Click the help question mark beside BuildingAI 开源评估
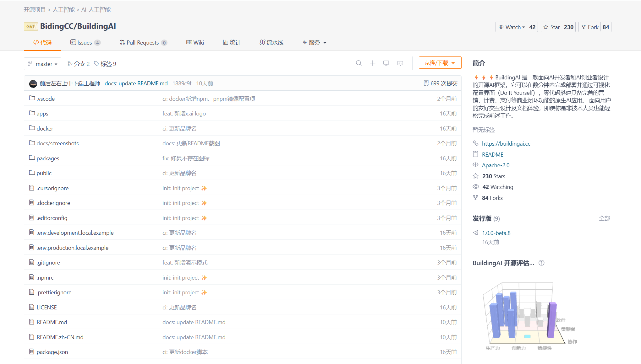The width and height of the screenshot is (641, 364). 541,263
